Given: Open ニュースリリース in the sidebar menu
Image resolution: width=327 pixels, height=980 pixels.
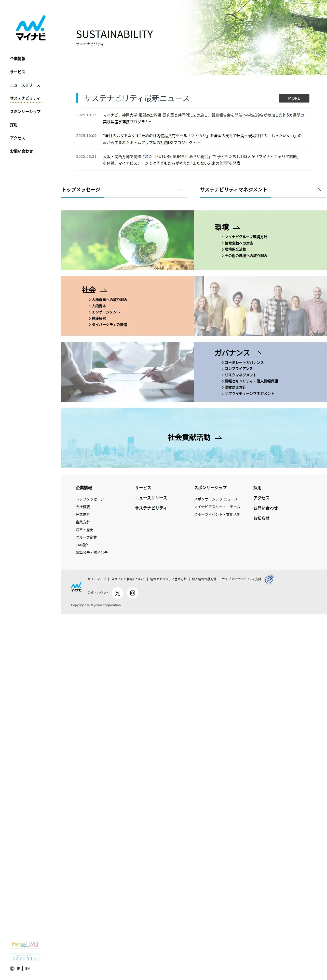Looking at the screenshot, I should click(25, 85).
